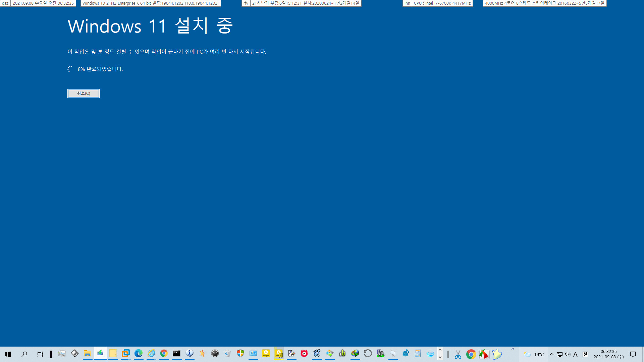Open the network status tray icon
The image size is (644, 362).
(x=560, y=354)
